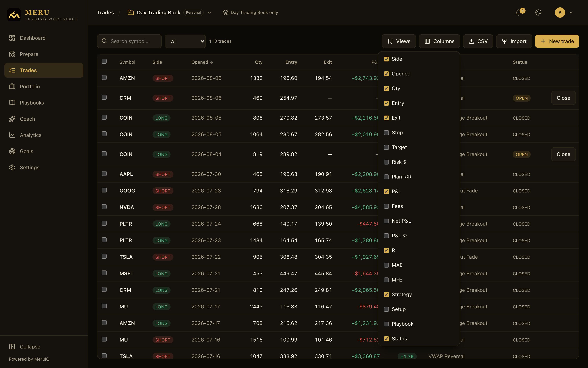Uncheck the Side column option
Image resolution: width=588 pixels, height=368 pixels.
point(386,59)
